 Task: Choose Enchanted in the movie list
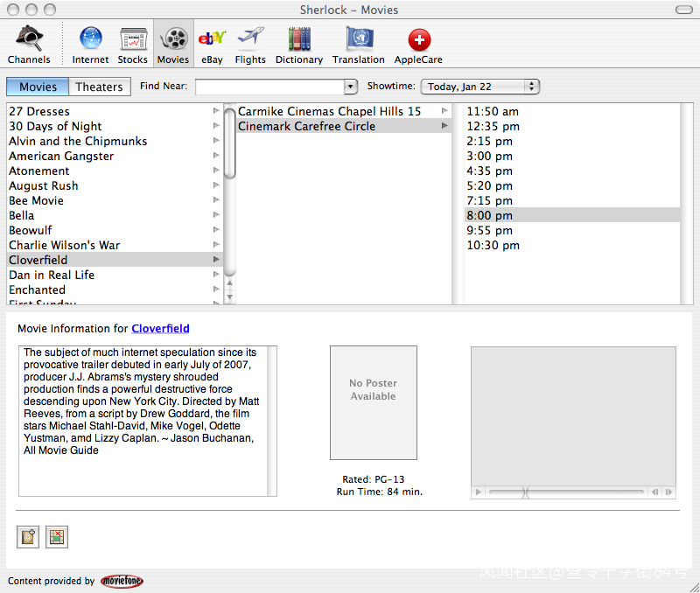pyautogui.click(x=38, y=290)
